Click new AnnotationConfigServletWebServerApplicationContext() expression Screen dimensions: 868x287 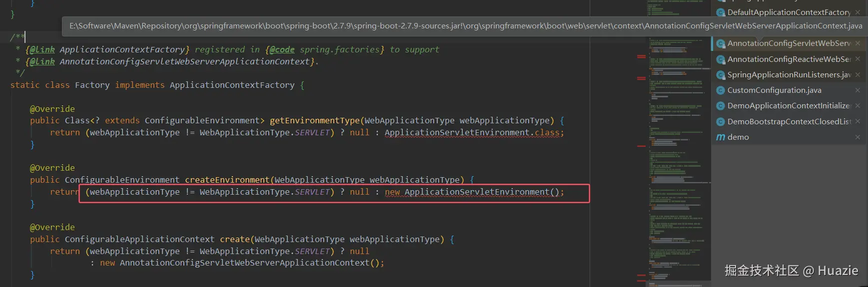[x=240, y=263]
